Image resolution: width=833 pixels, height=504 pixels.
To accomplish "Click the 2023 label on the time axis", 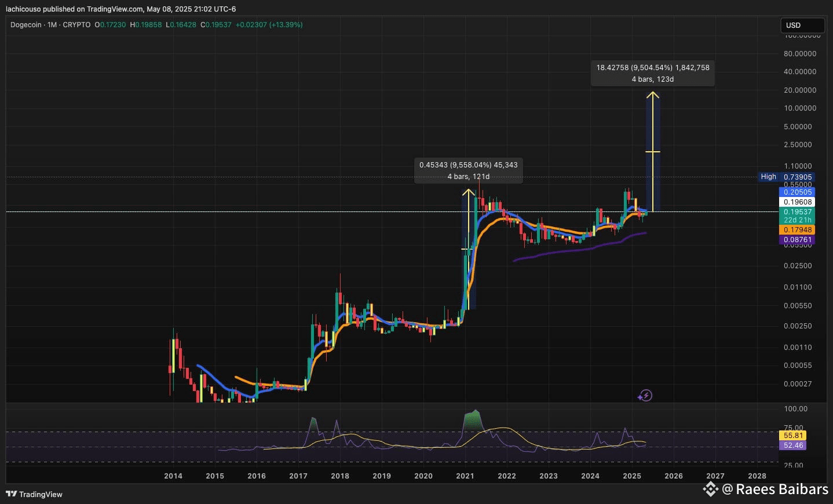I will point(549,476).
